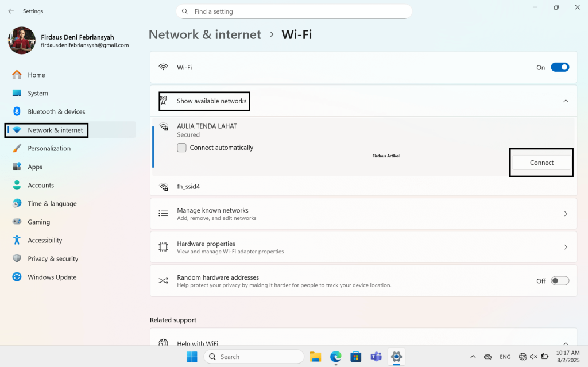Select Network & internet in sidebar
The image size is (588, 367).
(52, 130)
